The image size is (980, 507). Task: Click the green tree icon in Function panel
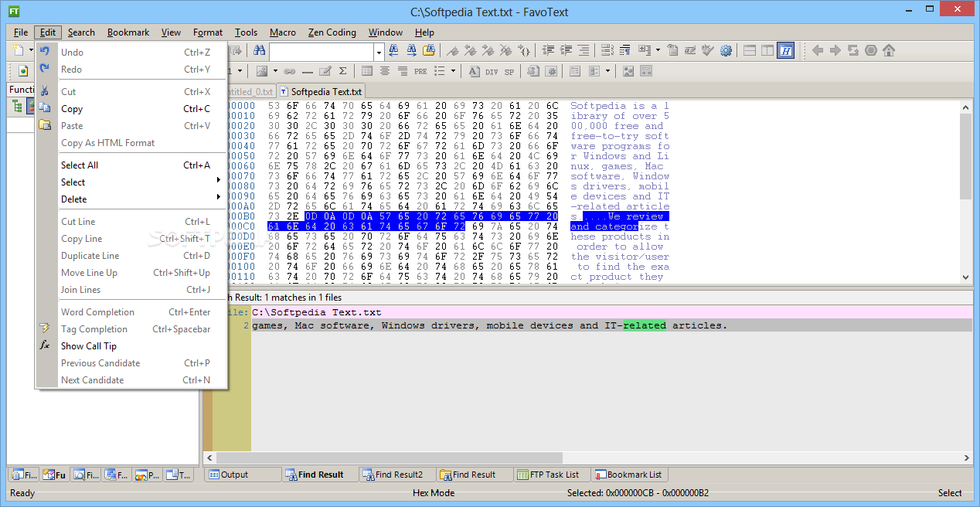tap(17, 106)
